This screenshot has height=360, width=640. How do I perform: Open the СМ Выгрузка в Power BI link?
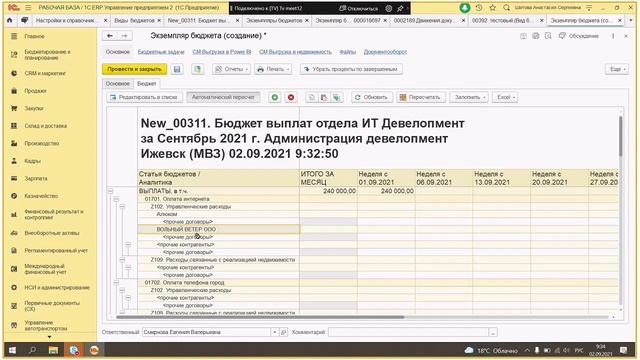coord(222,52)
